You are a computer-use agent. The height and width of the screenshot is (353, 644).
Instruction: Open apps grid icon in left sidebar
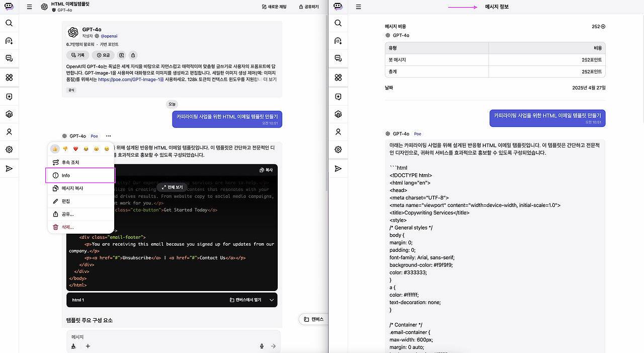[x=9, y=77]
